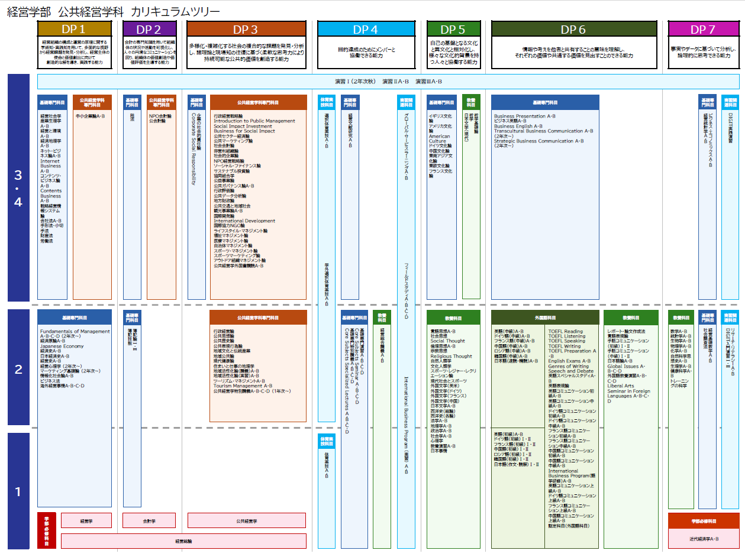
Task: Click the green DP 5 header
Action: click(453, 29)
